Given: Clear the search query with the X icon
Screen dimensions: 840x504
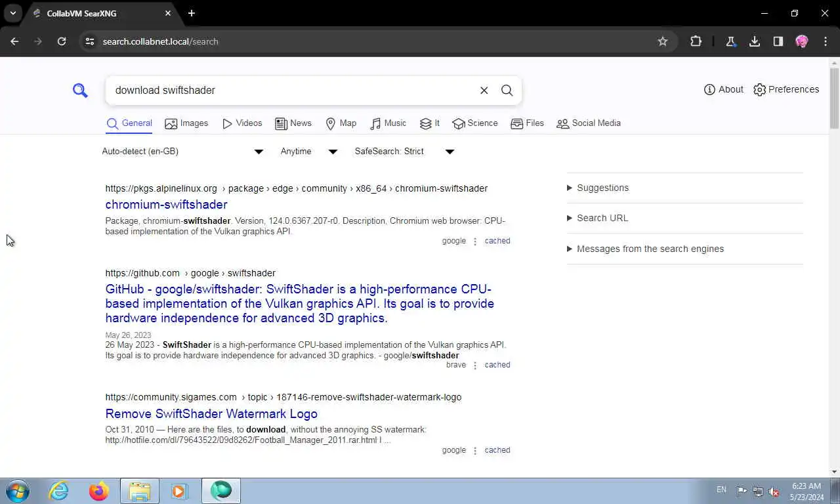Looking at the screenshot, I should coord(484,91).
